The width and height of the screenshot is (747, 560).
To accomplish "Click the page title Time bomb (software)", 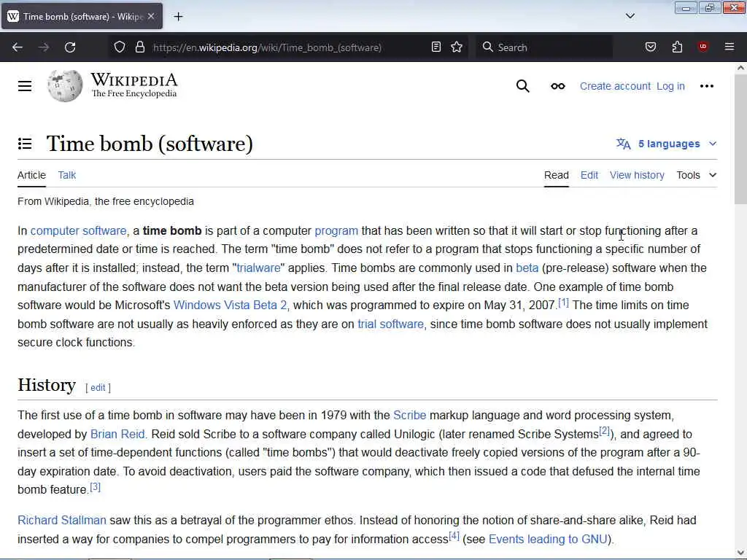I will point(150,144).
